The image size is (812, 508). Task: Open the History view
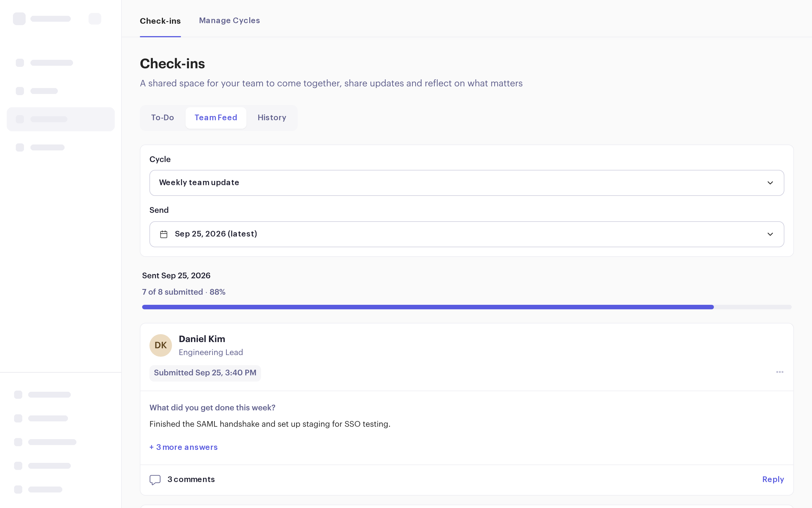pos(272,118)
